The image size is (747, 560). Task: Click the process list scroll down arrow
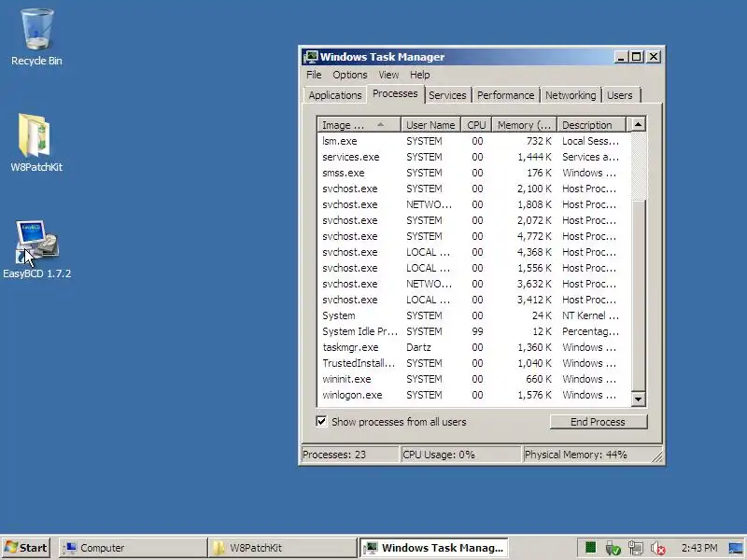pyautogui.click(x=638, y=399)
